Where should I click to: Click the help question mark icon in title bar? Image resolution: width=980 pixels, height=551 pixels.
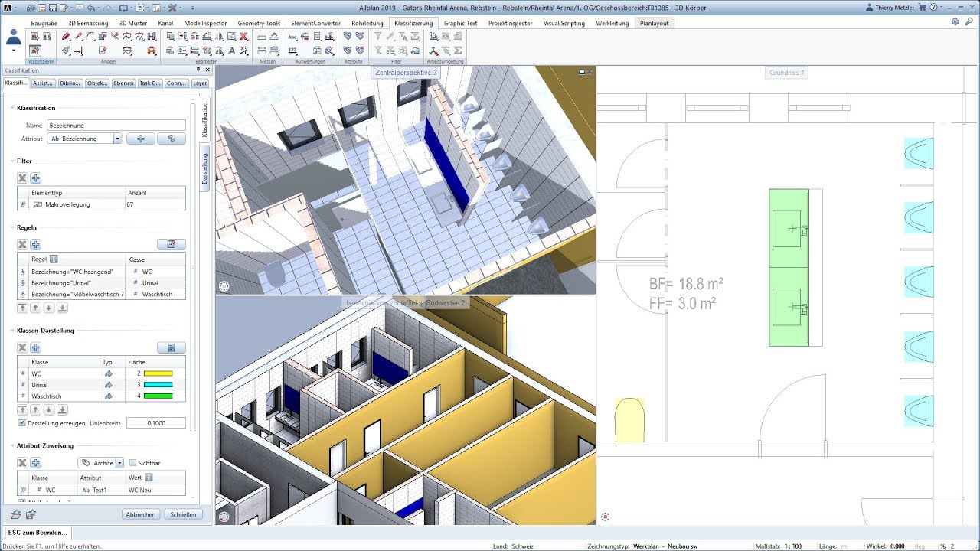(x=931, y=8)
